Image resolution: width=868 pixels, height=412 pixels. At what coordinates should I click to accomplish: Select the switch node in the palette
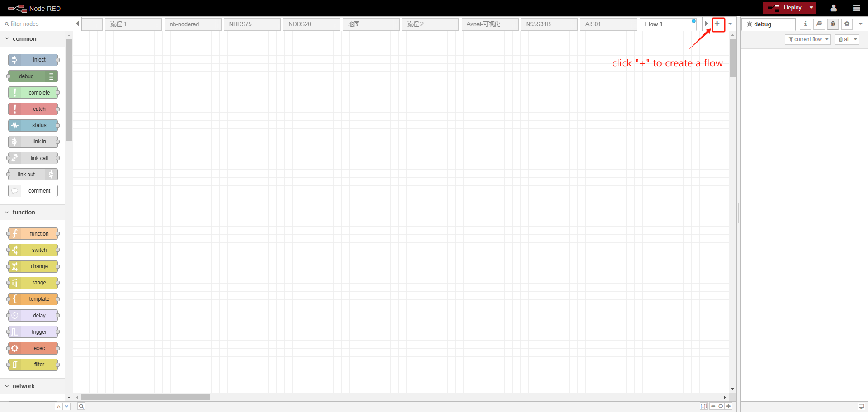pyautogui.click(x=33, y=250)
